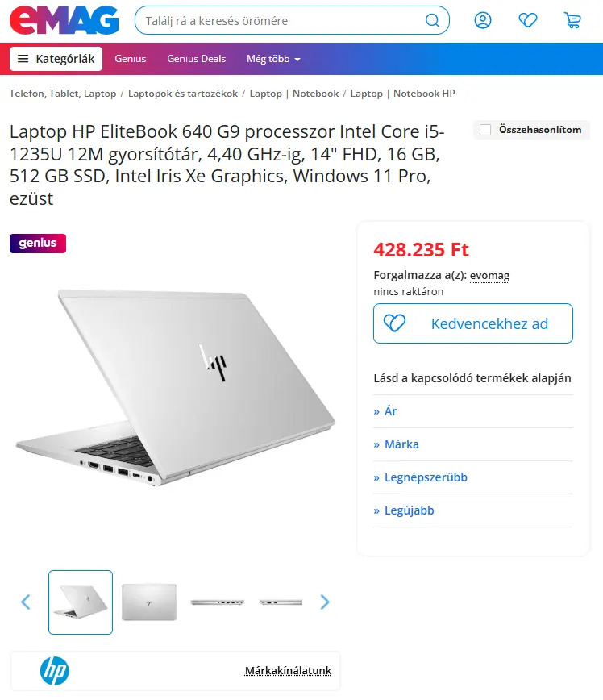Click the genius badge

[38, 244]
